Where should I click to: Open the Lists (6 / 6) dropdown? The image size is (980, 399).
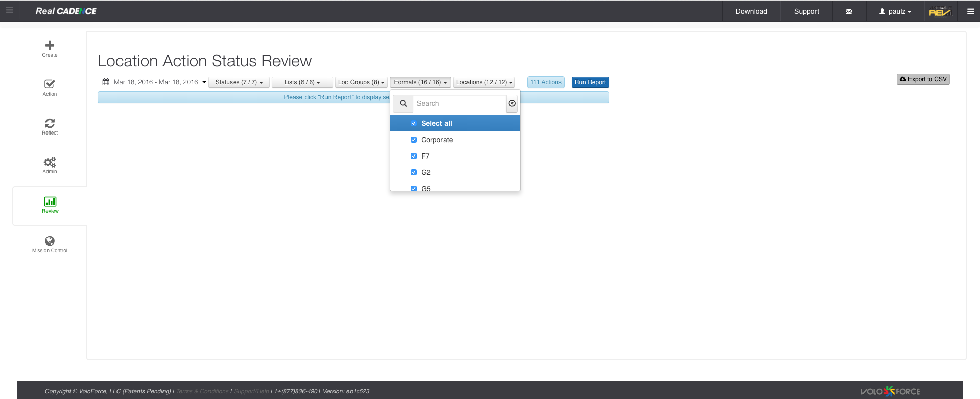[302, 82]
